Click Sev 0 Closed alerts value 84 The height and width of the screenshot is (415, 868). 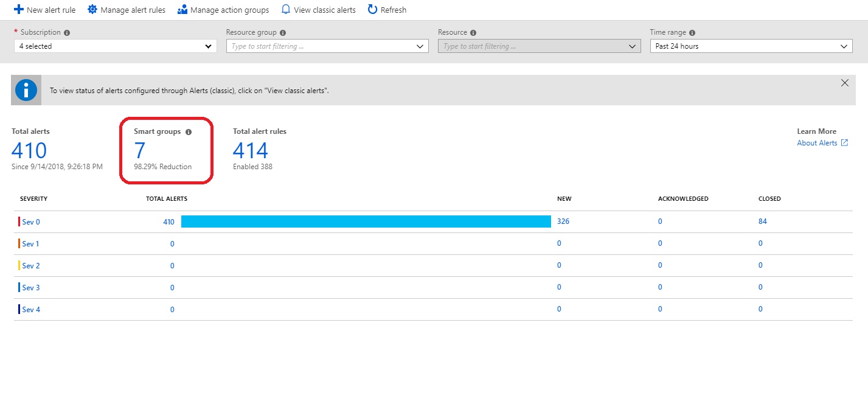tap(763, 221)
